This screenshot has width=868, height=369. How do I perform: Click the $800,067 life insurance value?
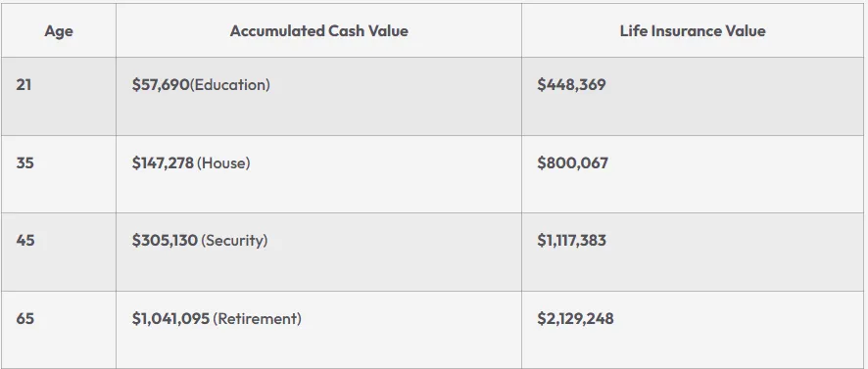[572, 163]
